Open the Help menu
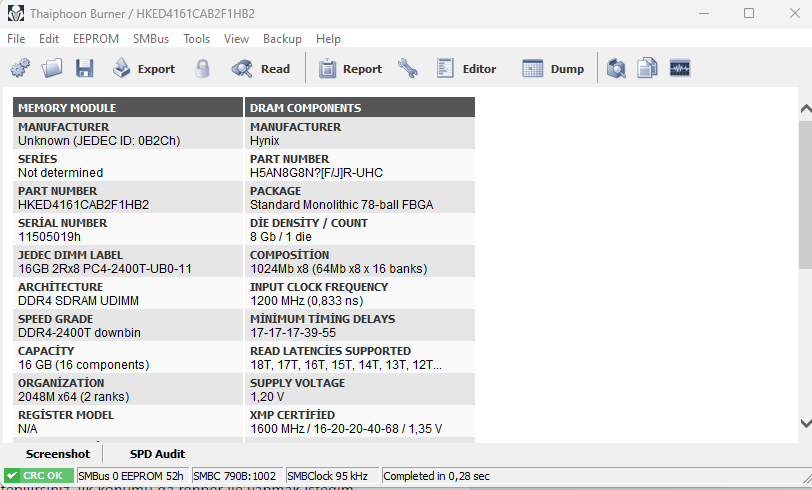This screenshot has width=812, height=490. [328, 39]
